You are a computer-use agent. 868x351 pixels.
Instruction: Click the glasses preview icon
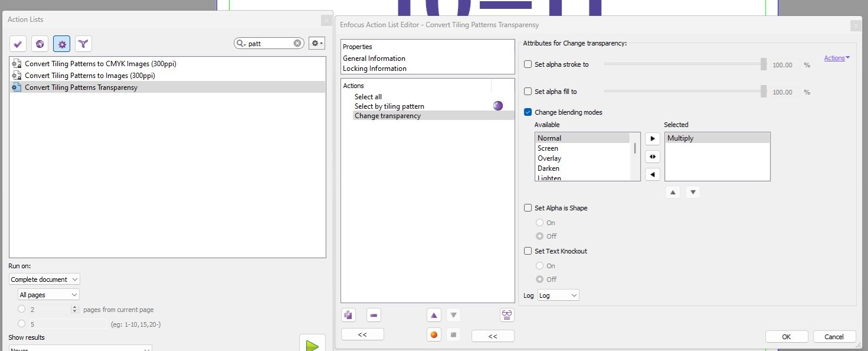507,315
